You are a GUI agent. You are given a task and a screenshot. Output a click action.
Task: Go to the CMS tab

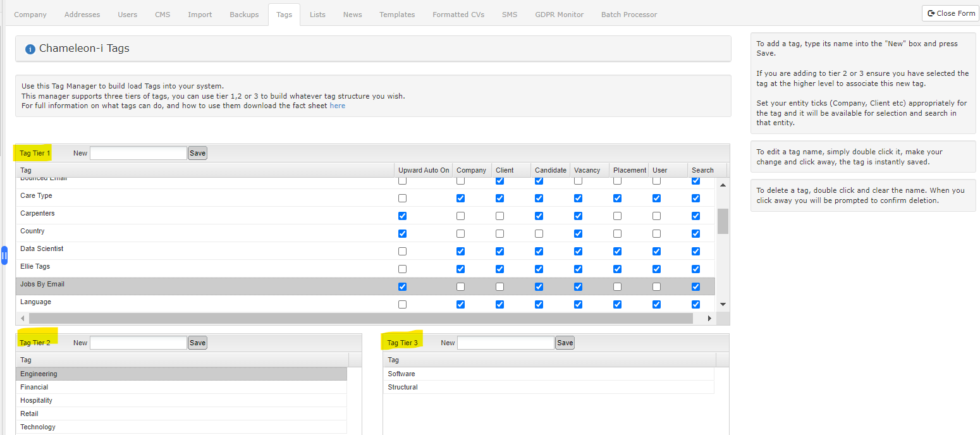pos(162,15)
